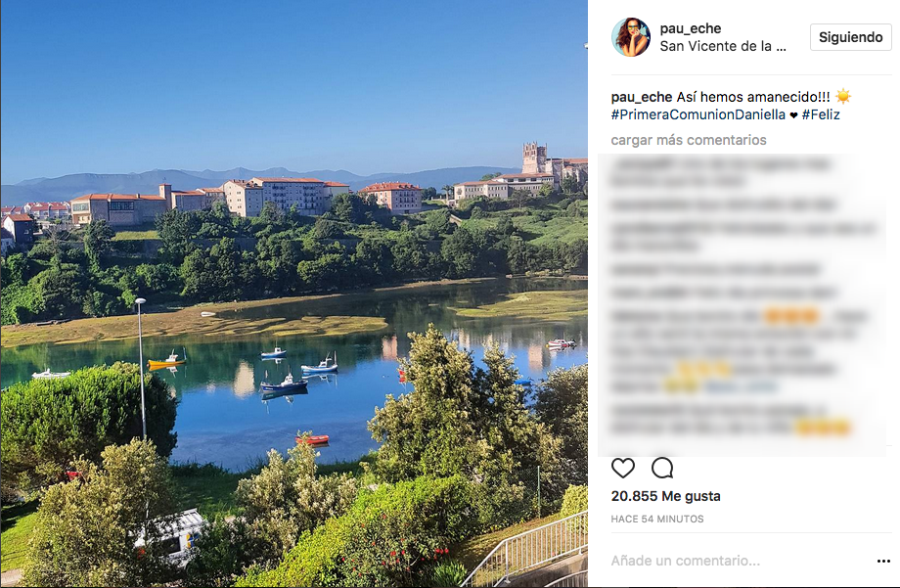Screen dimensions: 900x588
Task: Click the caption text Así hemos amanecido
Action: click(753, 97)
